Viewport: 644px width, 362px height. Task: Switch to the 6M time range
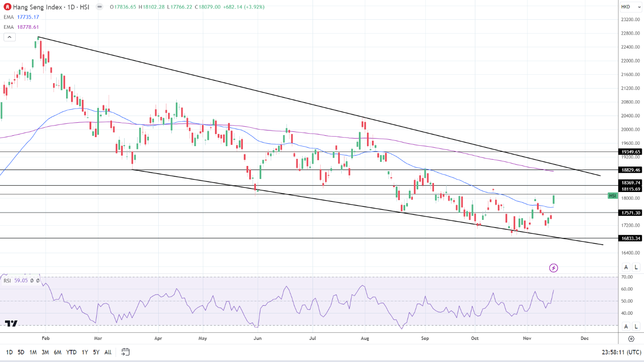click(x=58, y=352)
